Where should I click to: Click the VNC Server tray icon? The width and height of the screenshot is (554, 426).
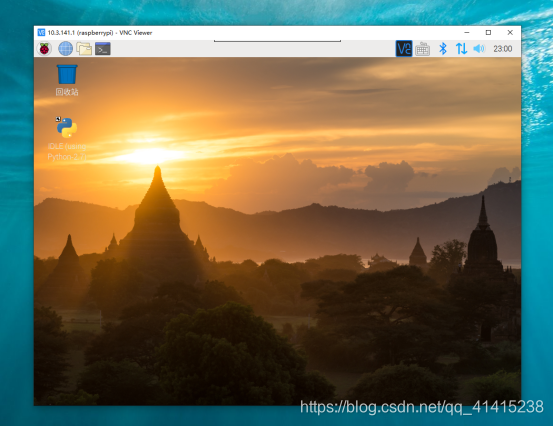[404, 49]
